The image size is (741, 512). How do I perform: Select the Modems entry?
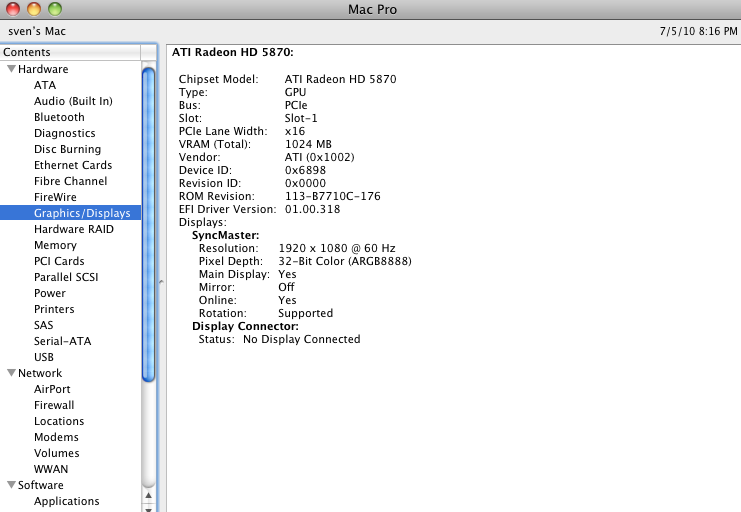coord(56,437)
